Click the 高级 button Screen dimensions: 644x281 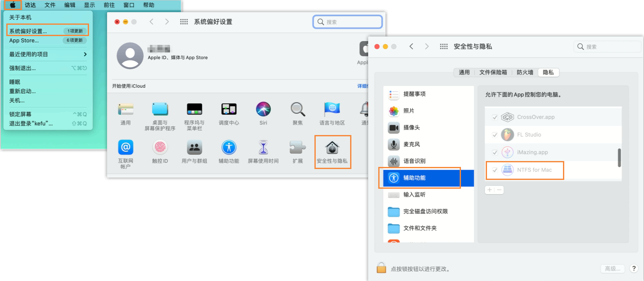pyautogui.click(x=612, y=269)
